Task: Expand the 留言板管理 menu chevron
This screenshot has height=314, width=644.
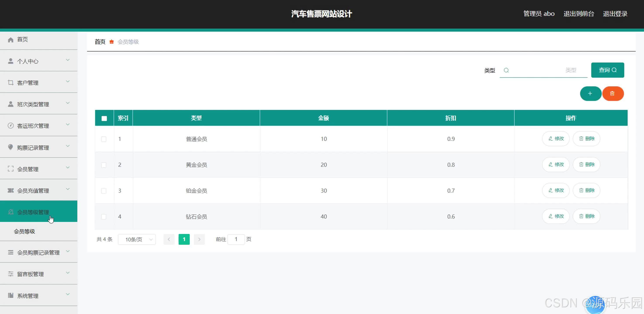Action: [67, 273]
